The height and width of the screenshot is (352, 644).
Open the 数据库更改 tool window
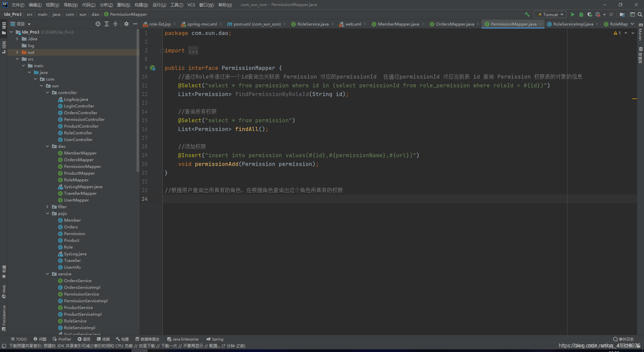[x=147, y=339]
